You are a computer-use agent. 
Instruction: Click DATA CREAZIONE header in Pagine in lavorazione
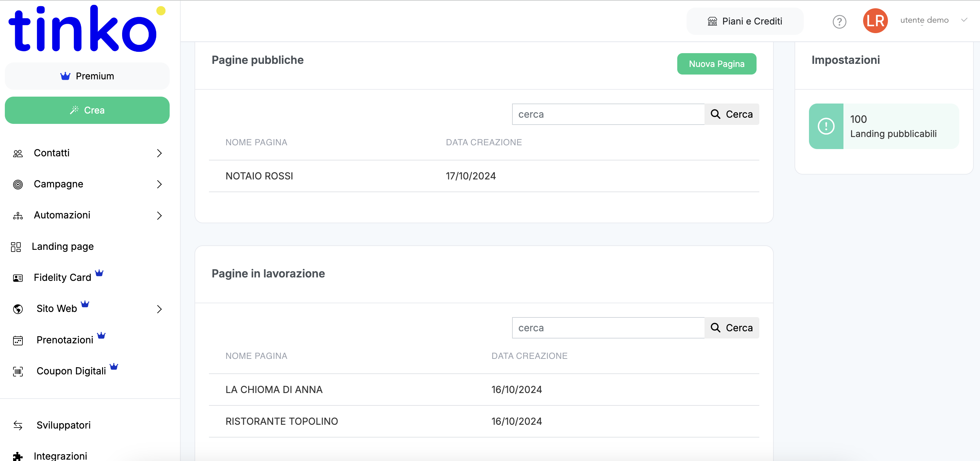[529, 356]
